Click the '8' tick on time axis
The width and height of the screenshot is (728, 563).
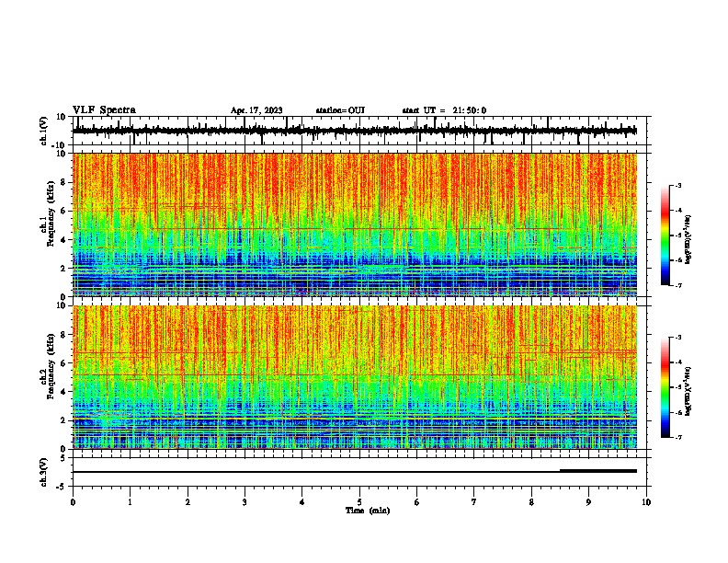point(531,502)
